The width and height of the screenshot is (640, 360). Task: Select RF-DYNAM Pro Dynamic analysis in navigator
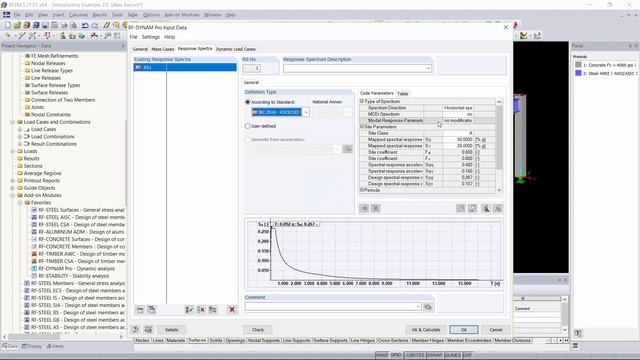click(x=76, y=269)
